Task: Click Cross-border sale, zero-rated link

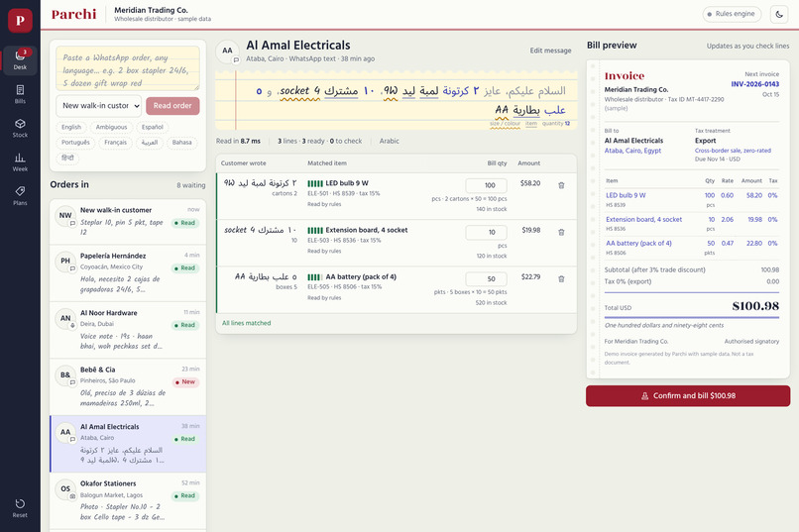Action: tap(733, 151)
